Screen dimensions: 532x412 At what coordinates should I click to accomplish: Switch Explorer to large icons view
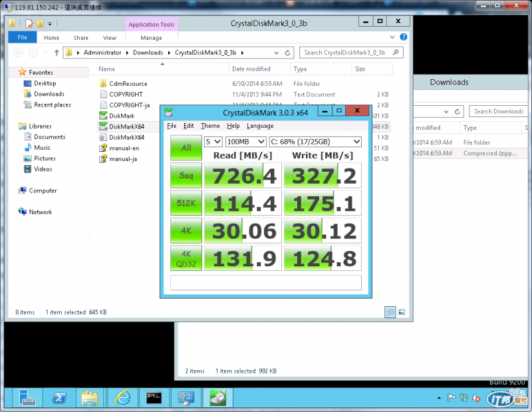[402, 311]
